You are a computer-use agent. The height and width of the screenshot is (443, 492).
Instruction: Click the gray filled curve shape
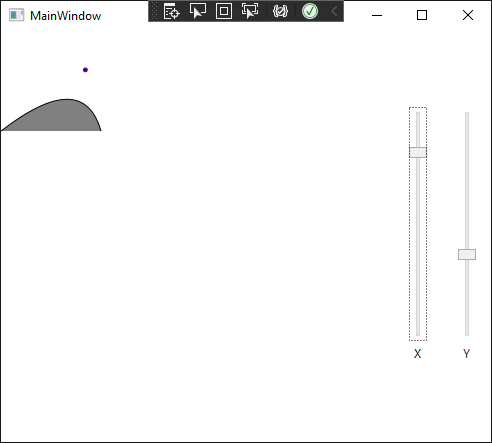point(58,117)
